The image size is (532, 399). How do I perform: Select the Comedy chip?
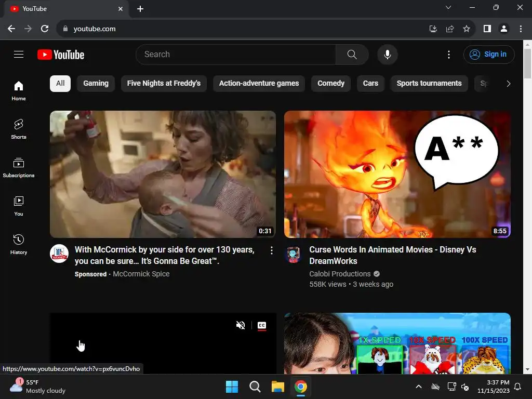(331, 84)
